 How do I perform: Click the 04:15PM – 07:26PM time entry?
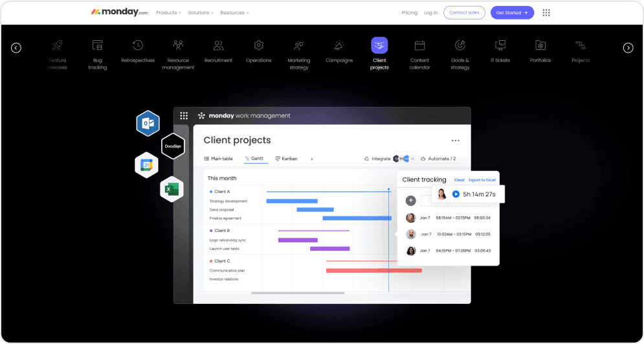454,250
